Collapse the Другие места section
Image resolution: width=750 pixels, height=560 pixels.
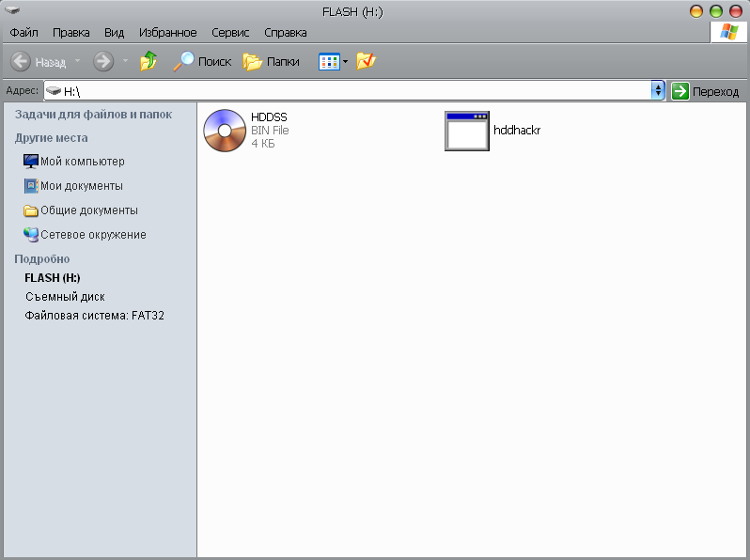(x=51, y=138)
